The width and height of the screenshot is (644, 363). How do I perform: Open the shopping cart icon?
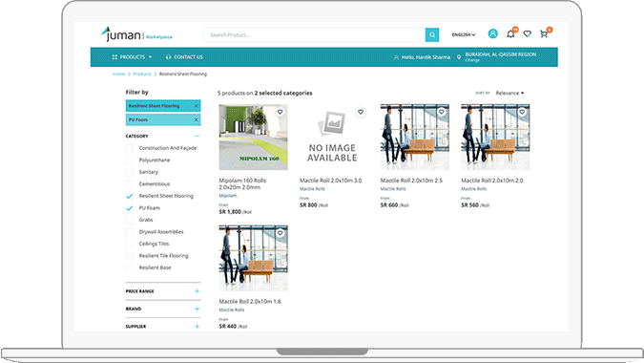coord(544,34)
